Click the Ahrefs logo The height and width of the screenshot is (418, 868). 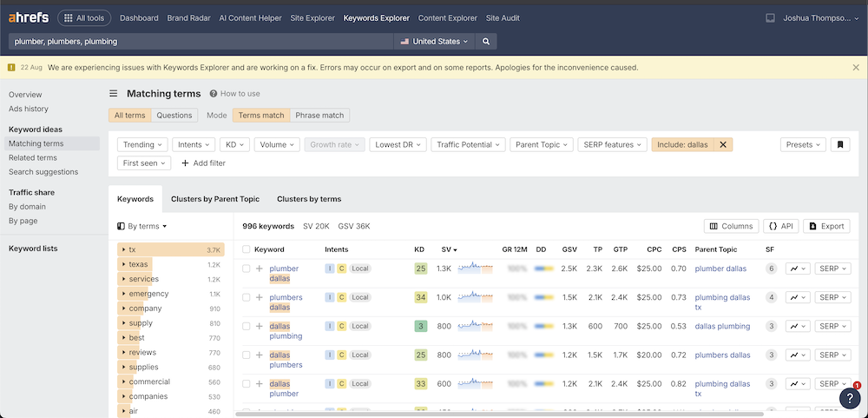[x=29, y=17]
